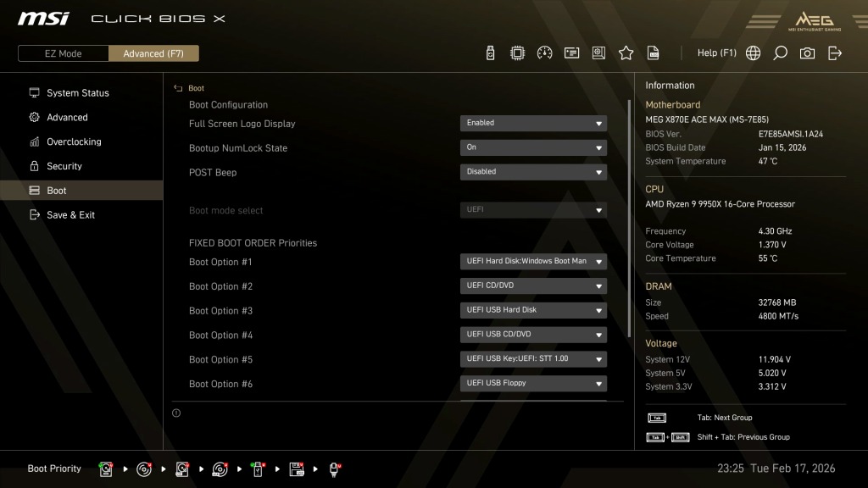
Task: Go back using the arrow beside Boot breadcrumb
Action: coord(178,88)
